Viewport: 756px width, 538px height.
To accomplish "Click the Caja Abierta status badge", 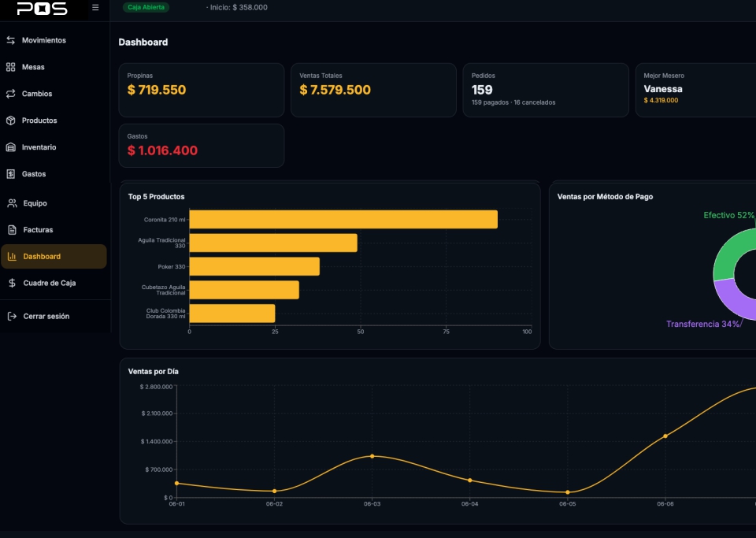I will (x=146, y=7).
